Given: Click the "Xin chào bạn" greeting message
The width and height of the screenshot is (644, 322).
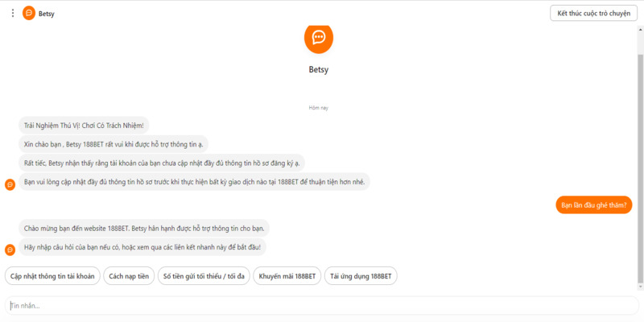Looking at the screenshot, I should pos(114,144).
